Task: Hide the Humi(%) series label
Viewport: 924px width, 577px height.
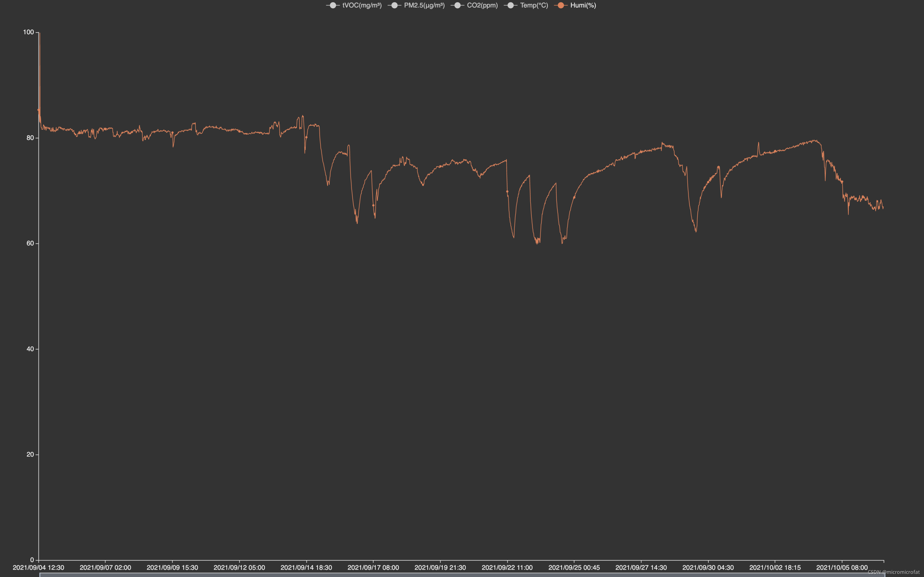Action: [583, 5]
